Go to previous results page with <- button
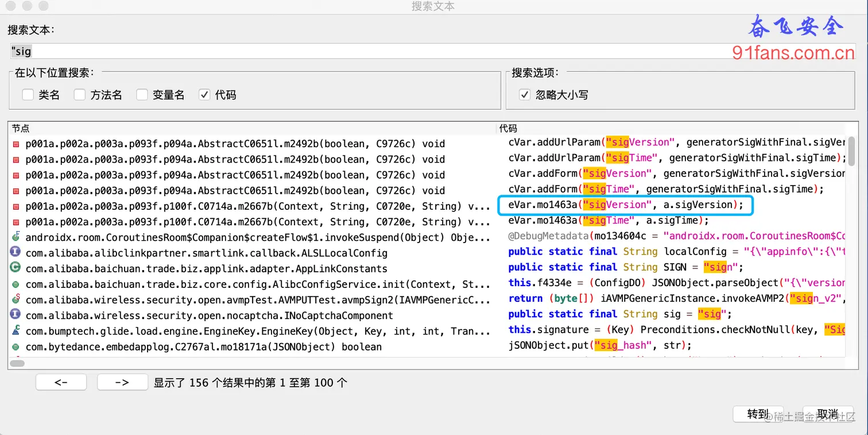 point(61,382)
